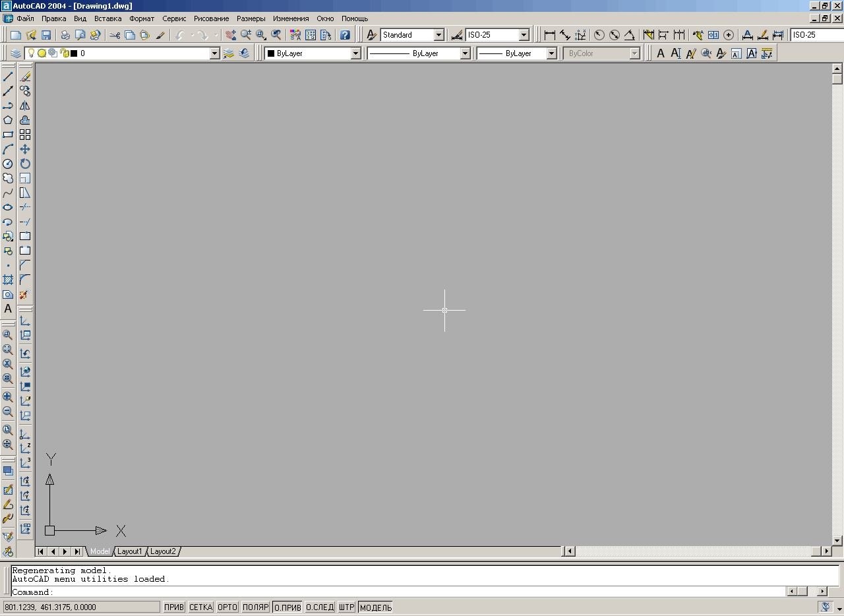Expand the ByLayer lineweight dropdown
The image size is (844, 616).
552,53
